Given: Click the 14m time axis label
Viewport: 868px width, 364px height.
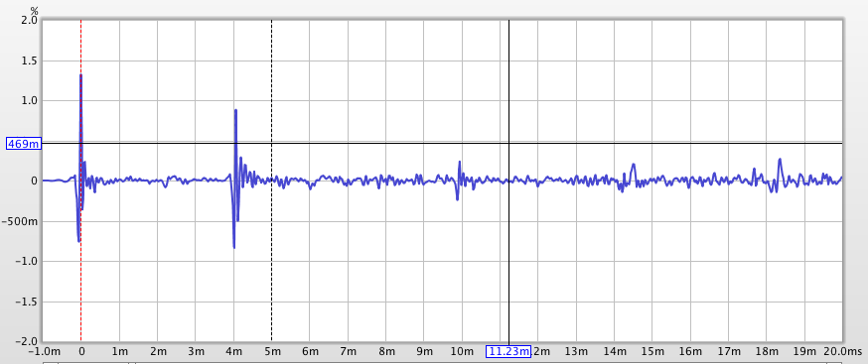Looking at the screenshot, I should click(615, 352).
